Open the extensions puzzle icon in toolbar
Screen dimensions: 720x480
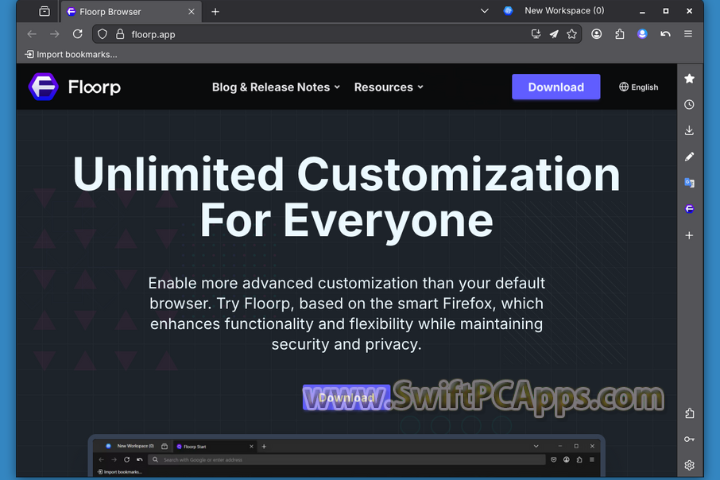click(x=619, y=34)
